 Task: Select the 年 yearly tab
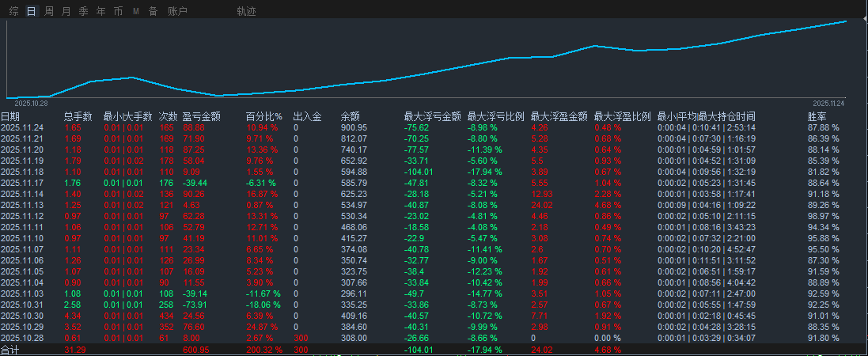click(100, 11)
